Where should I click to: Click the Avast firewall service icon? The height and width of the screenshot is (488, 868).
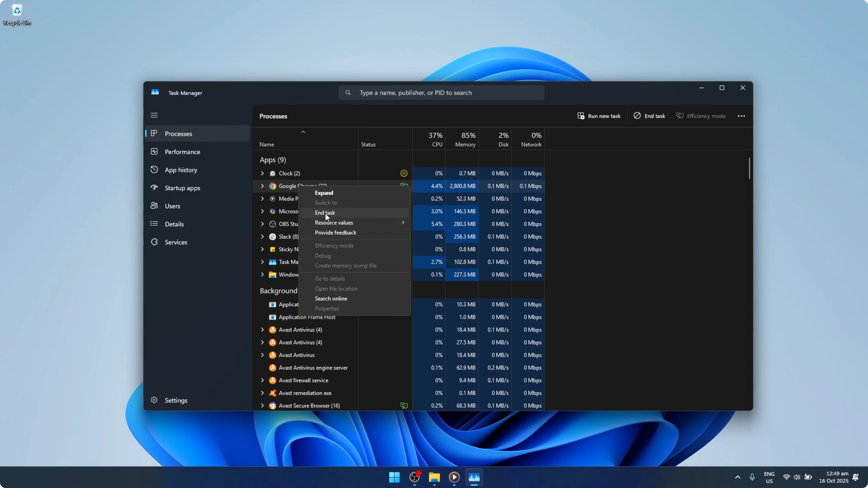click(273, 380)
